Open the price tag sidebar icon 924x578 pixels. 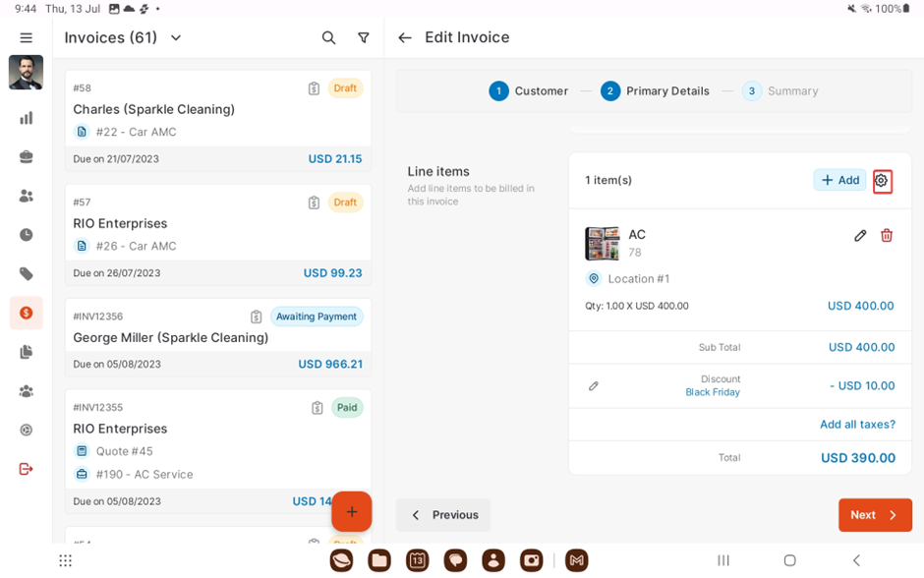pyautogui.click(x=26, y=273)
